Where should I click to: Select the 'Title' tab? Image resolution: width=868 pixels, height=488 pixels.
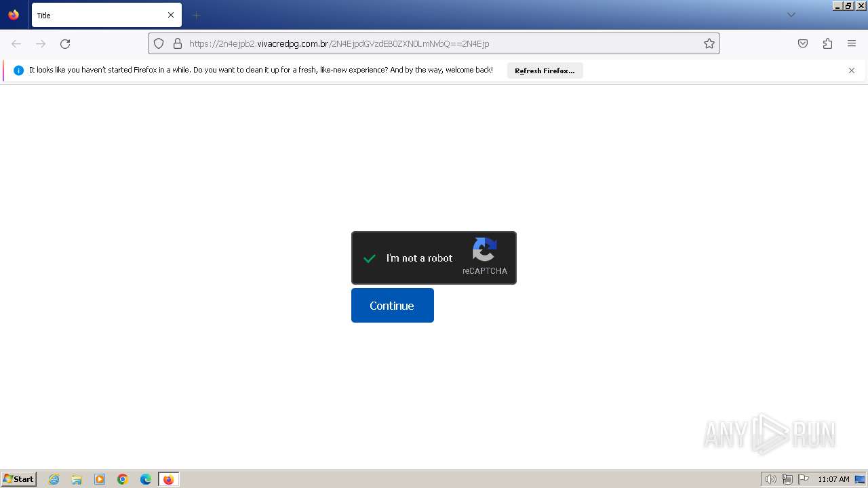(x=106, y=15)
